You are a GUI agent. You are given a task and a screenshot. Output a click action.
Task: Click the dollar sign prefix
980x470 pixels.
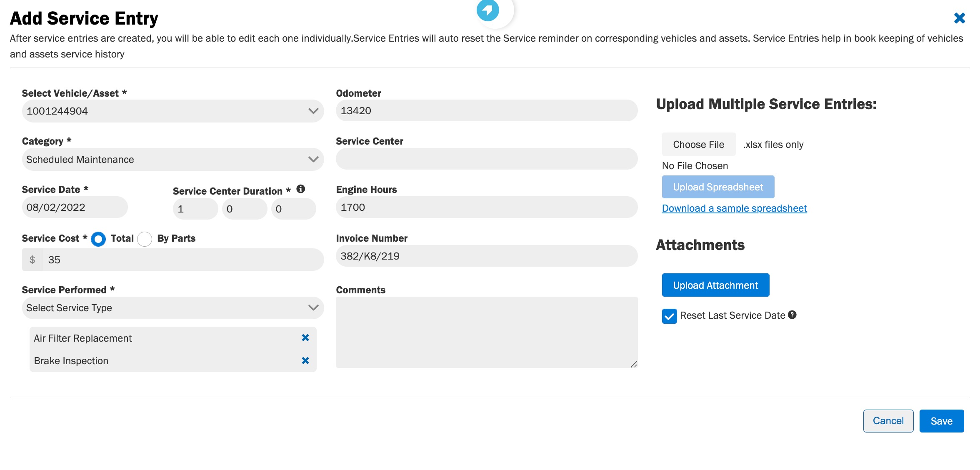[32, 260]
